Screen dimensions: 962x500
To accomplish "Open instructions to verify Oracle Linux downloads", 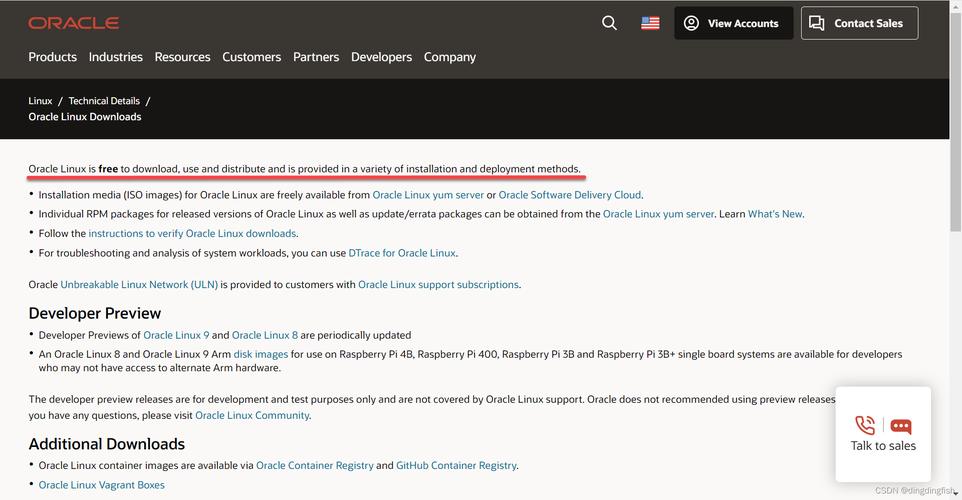I will pyautogui.click(x=192, y=234).
